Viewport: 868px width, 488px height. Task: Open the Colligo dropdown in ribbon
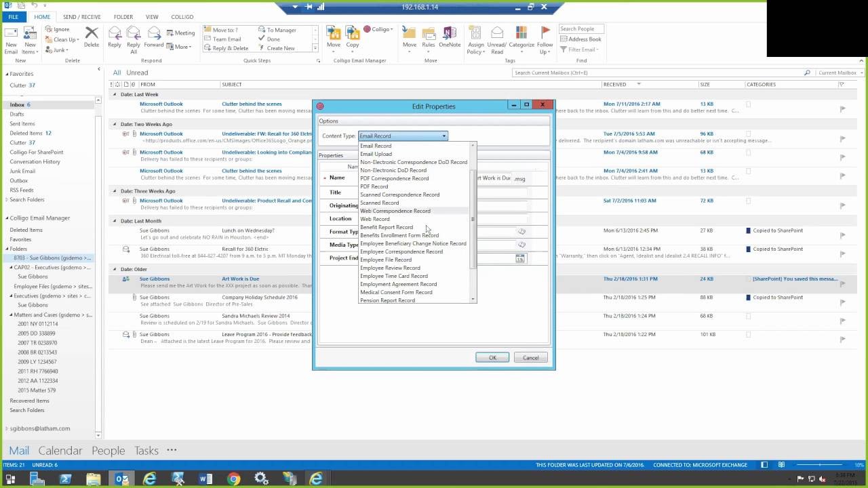pyautogui.click(x=378, y=29)
